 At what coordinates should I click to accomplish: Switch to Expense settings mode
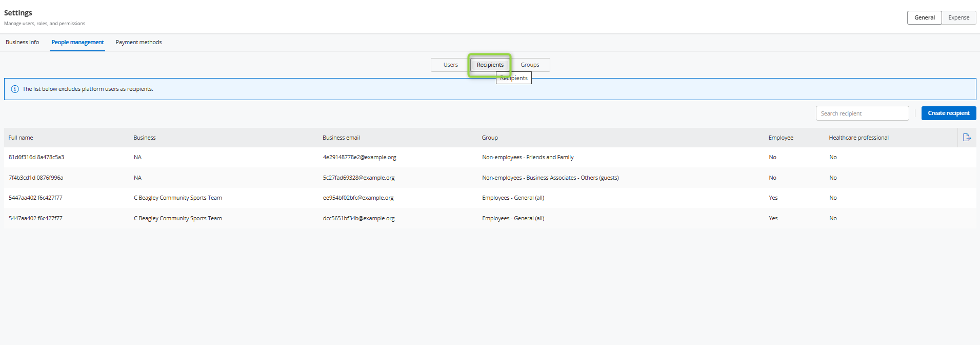(958, 17)
